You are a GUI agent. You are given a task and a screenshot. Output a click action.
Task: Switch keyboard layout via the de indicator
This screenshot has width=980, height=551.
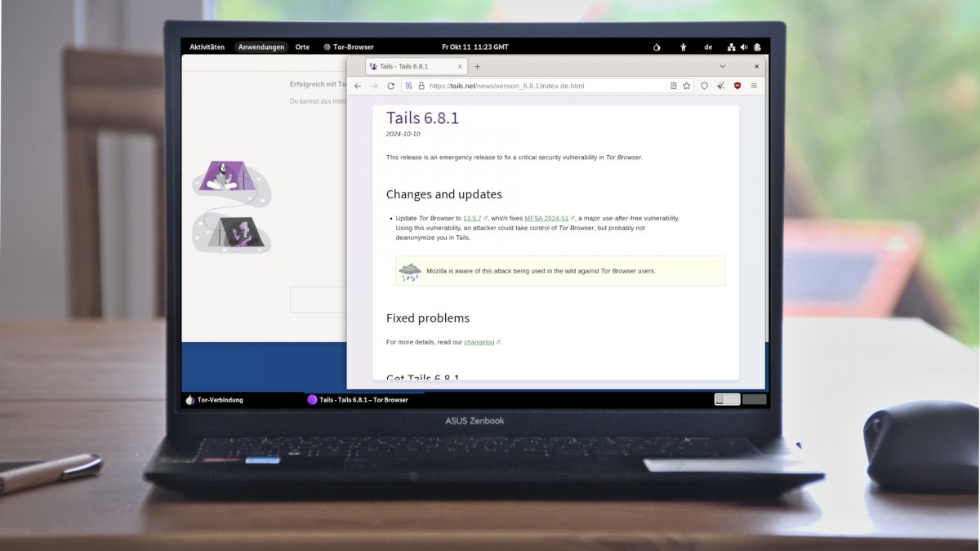[708, 47]
